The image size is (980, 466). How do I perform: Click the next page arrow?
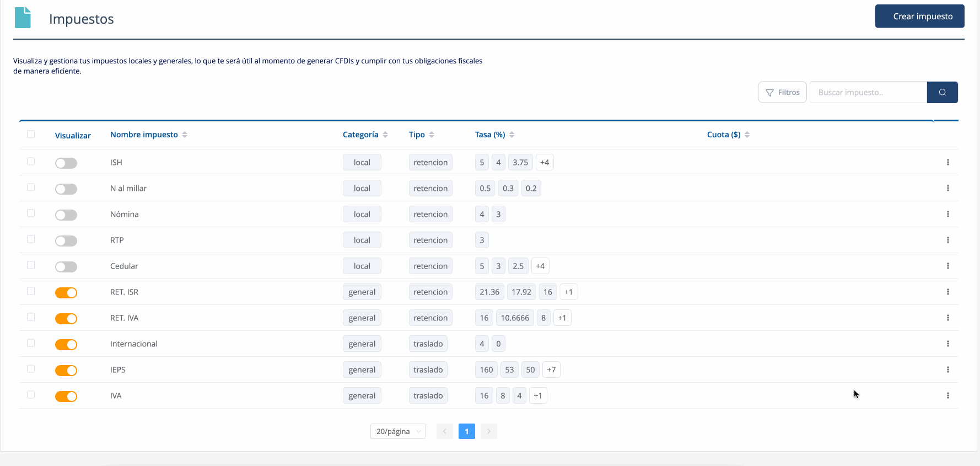[489, 431]
